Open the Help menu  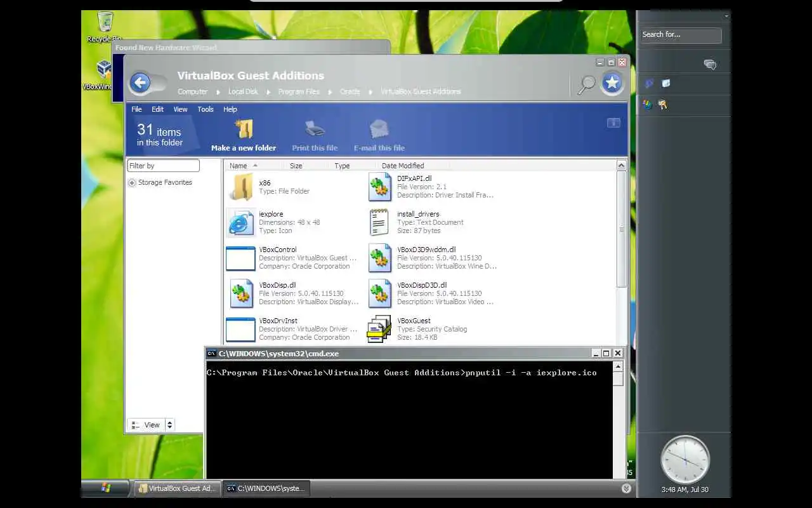230,109
